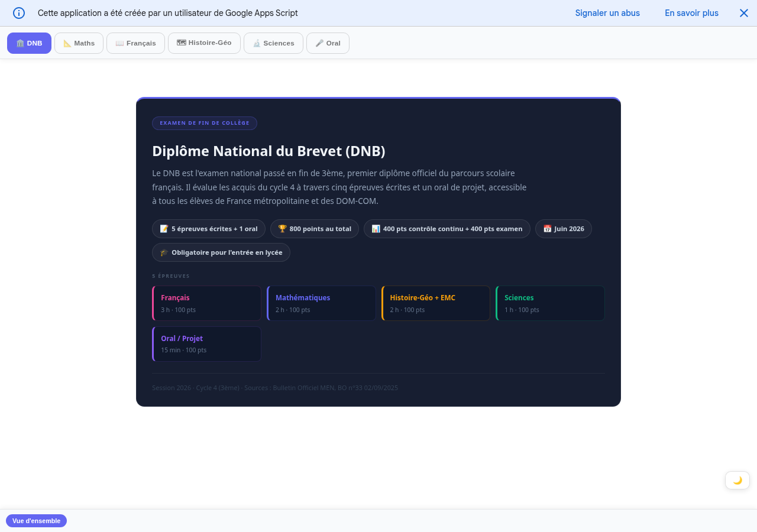Click the Juin 2026 chip

click(564, 229)
